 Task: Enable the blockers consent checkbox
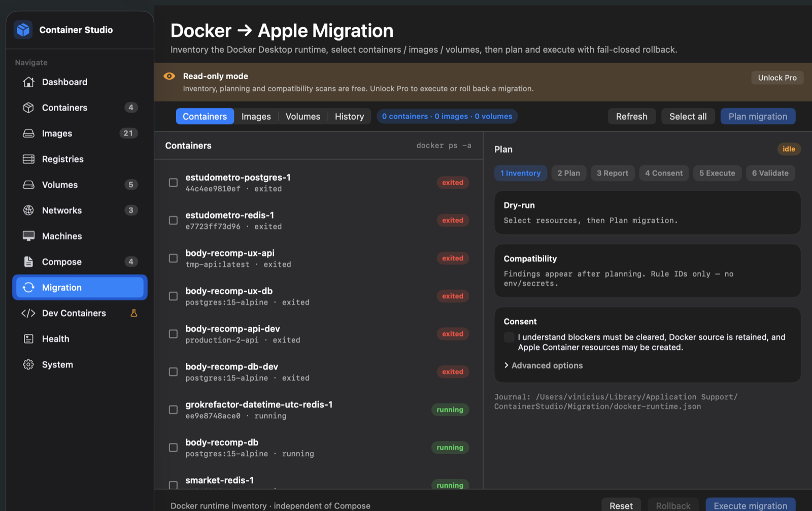coord(509,337)
